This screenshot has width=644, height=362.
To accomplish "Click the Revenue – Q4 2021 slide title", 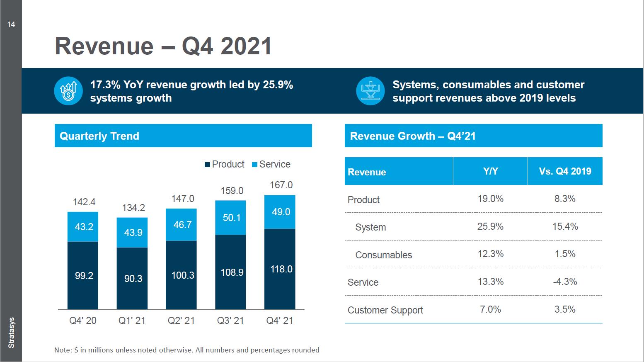I will pyautogui.click(x=163, y=46).
